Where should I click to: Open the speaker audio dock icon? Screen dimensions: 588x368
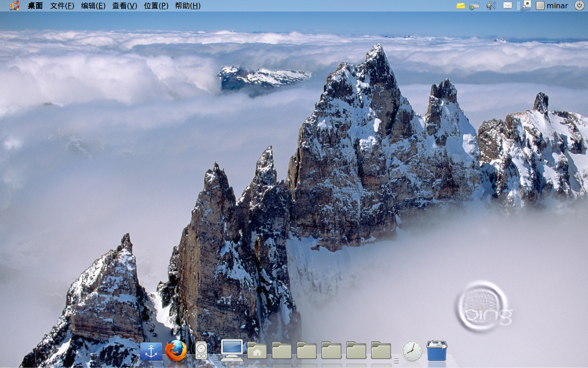[200, 351]
